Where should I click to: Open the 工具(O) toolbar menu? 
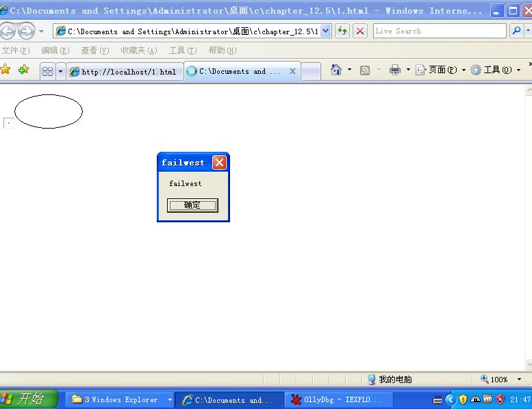pos(496,70)
